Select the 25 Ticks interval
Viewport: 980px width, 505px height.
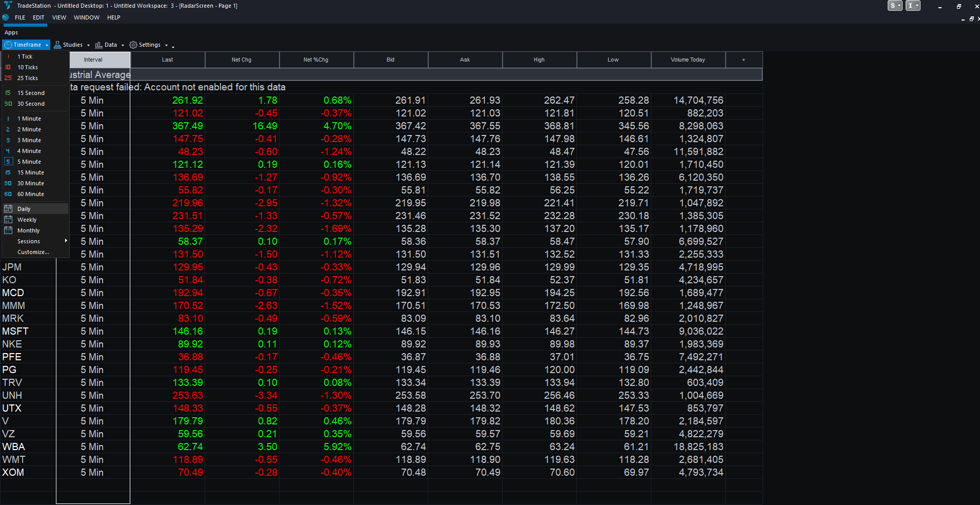pos(35,78)
